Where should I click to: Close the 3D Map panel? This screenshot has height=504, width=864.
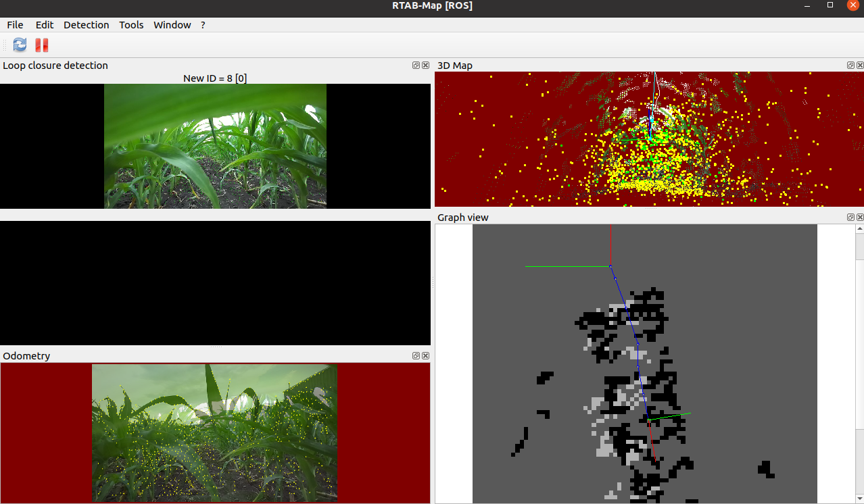coord(860,66)
